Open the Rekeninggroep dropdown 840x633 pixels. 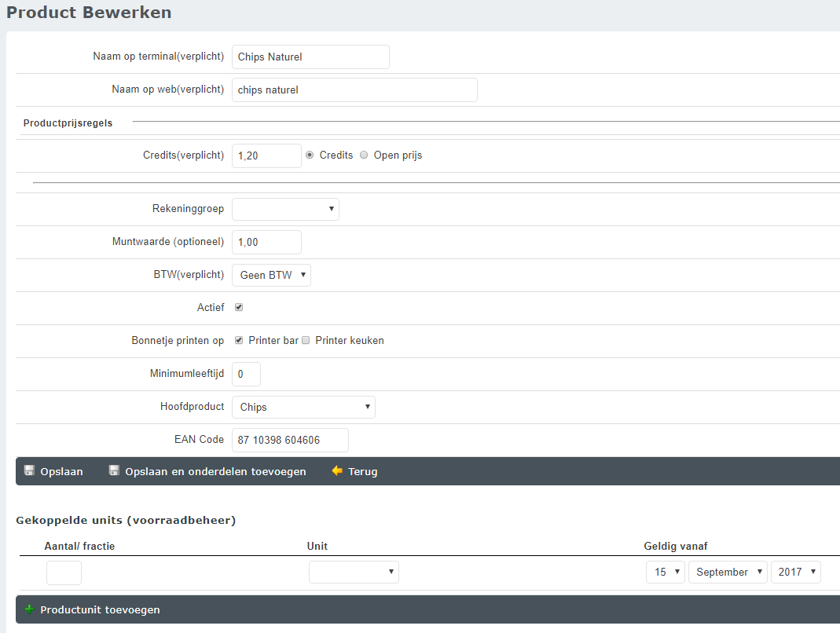click(285, 209)
